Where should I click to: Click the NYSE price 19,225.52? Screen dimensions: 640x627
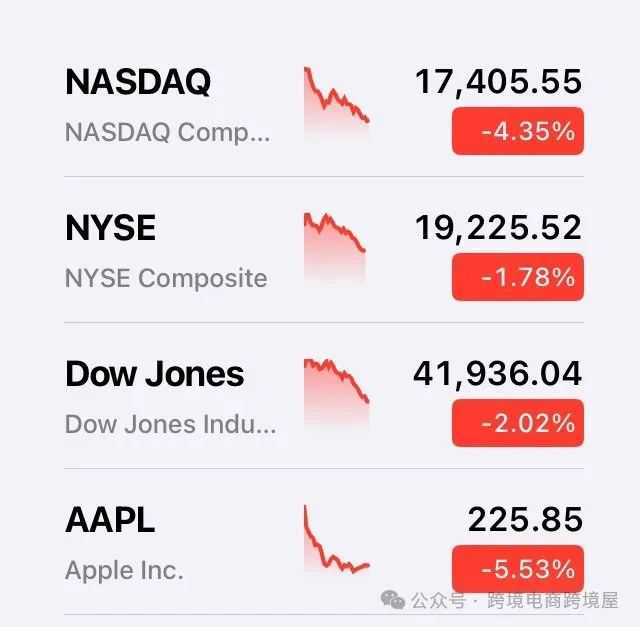click(x=498, y=228)
